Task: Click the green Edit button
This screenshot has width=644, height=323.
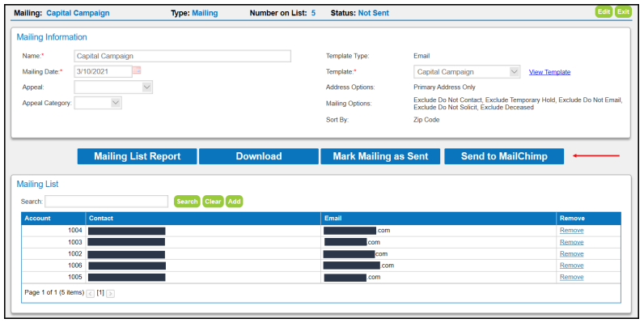Action: [604, 11]
